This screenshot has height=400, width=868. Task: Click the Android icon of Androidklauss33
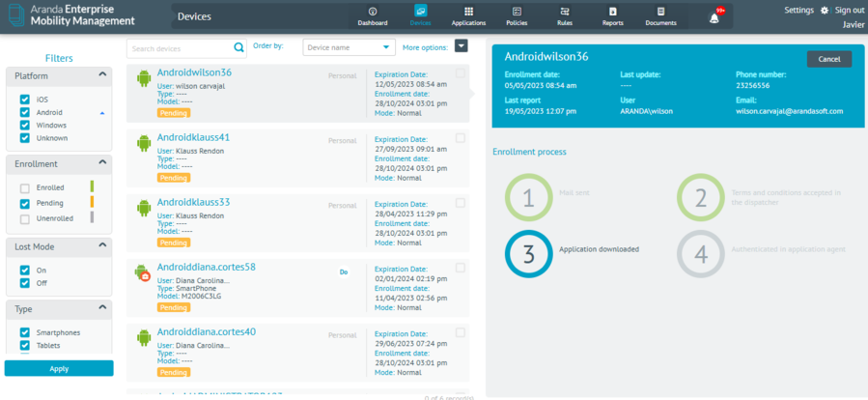(x=144, y=209)
